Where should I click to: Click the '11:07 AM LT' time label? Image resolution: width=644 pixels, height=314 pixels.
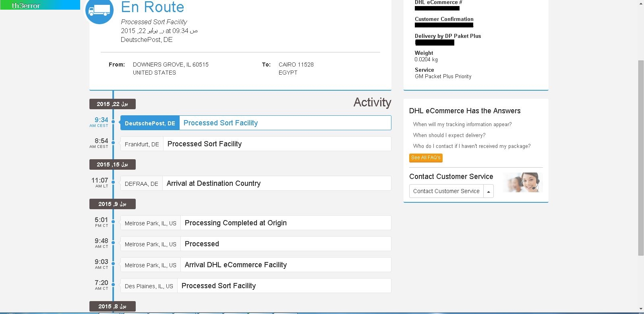click(x=100, y=183)
